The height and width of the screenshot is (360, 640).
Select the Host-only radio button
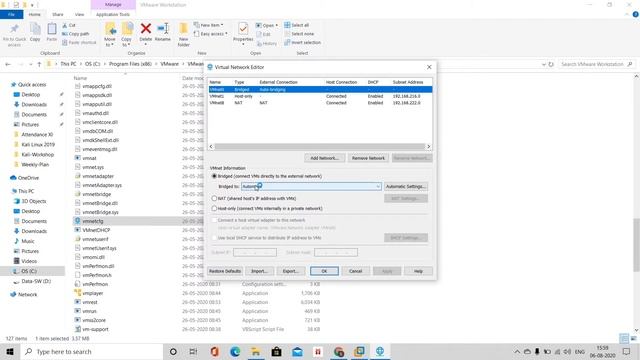click(214, 209)
